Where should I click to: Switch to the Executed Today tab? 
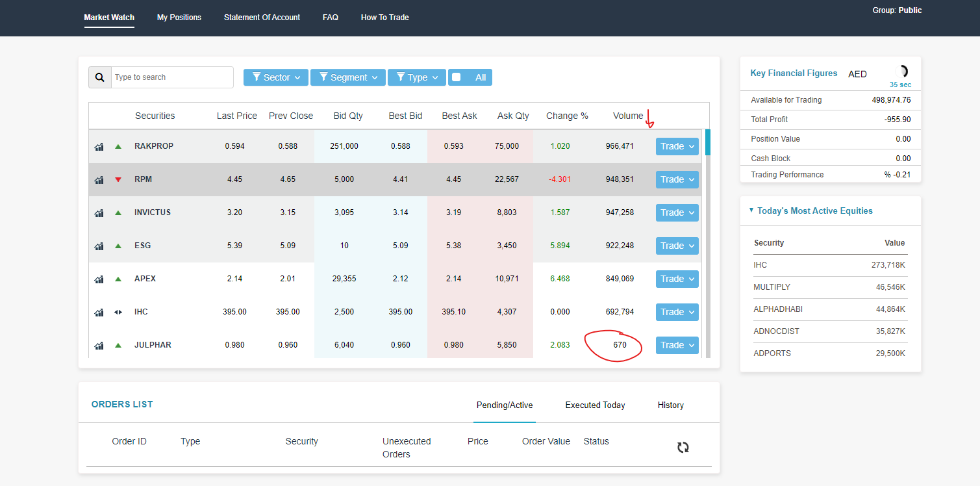594,405
